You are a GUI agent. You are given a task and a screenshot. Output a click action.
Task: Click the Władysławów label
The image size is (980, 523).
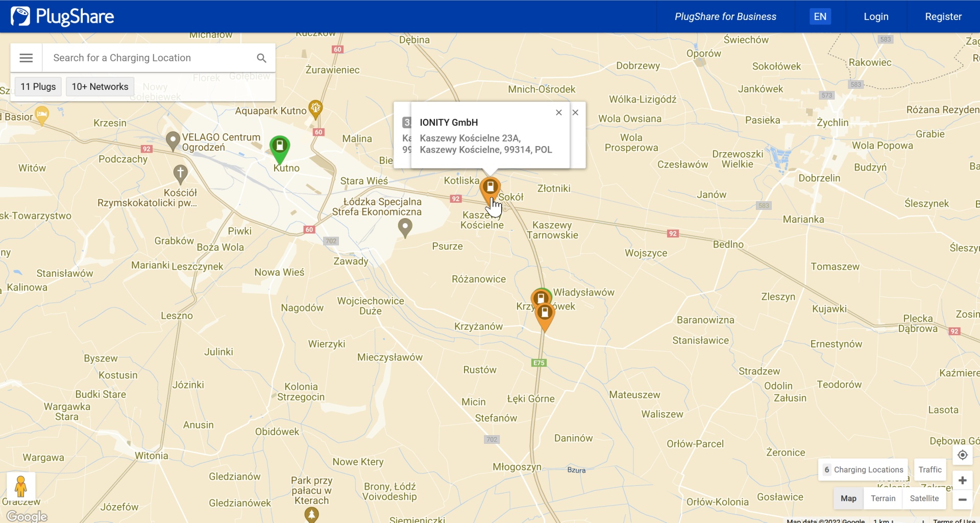click(584, 292)
